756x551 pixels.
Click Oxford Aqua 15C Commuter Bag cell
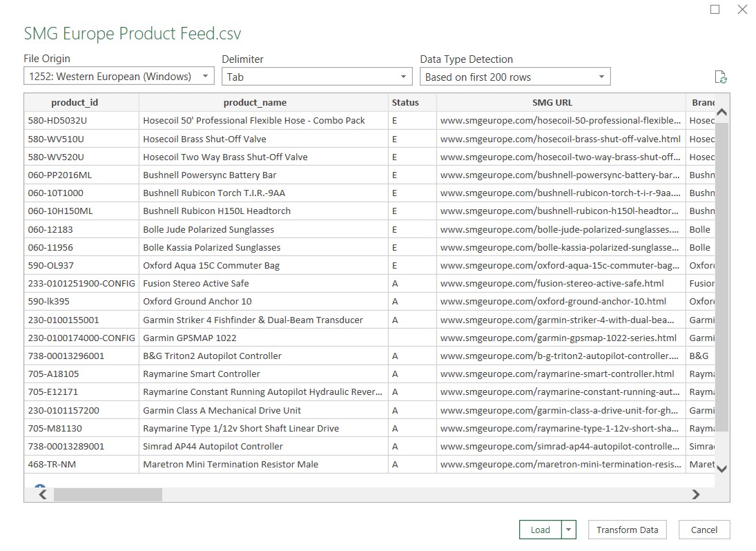point(263,266)
